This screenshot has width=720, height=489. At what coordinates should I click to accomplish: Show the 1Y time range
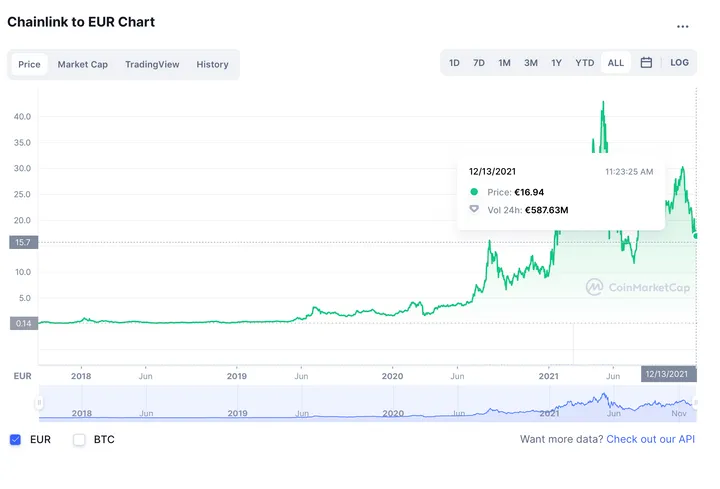pyautogui.click(x=556, y=63)
